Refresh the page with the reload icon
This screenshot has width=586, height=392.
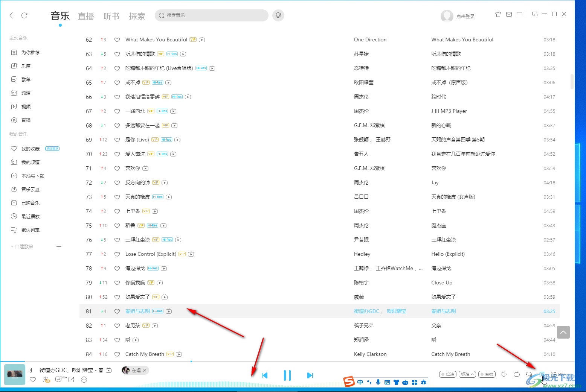pyautogui.click(x=24, y=15)
